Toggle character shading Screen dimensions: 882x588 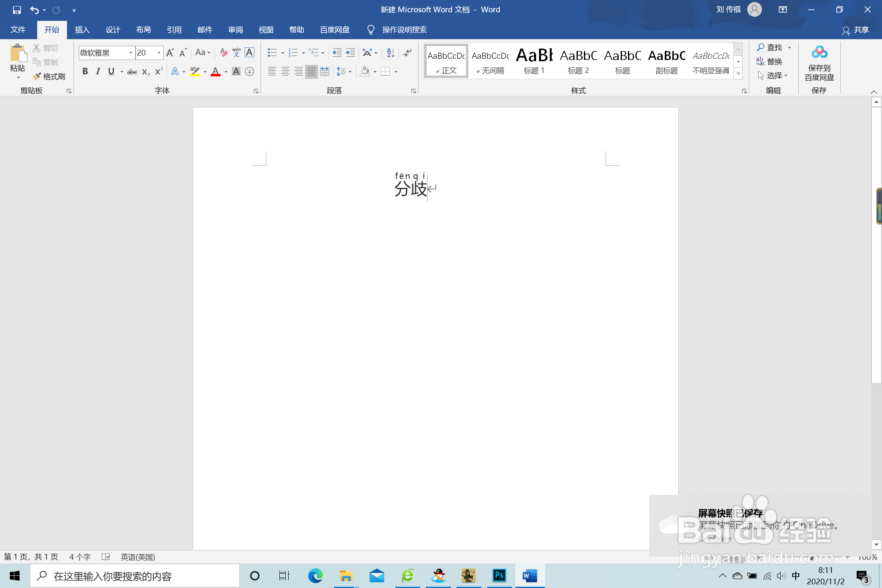coord(236,71)
